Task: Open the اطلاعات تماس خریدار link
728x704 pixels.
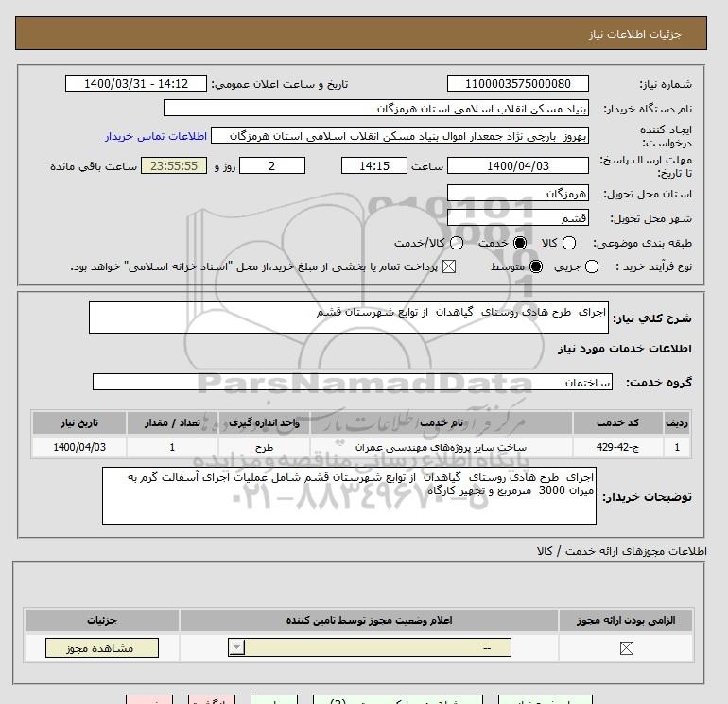Action: point(156,136)
